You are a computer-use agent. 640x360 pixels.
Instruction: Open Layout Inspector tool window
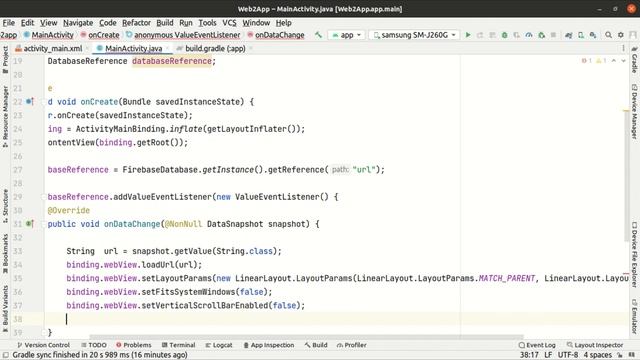pyautogui.click(x=595, y=345)
